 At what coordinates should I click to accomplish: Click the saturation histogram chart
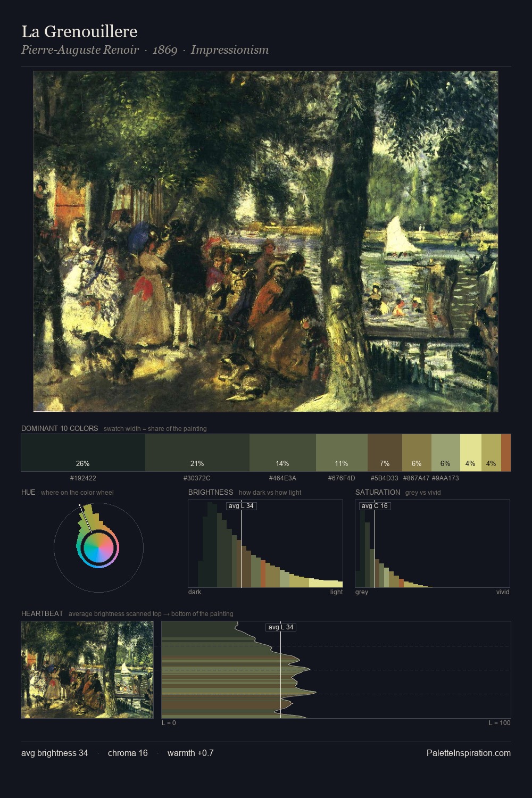coord(433,544)
